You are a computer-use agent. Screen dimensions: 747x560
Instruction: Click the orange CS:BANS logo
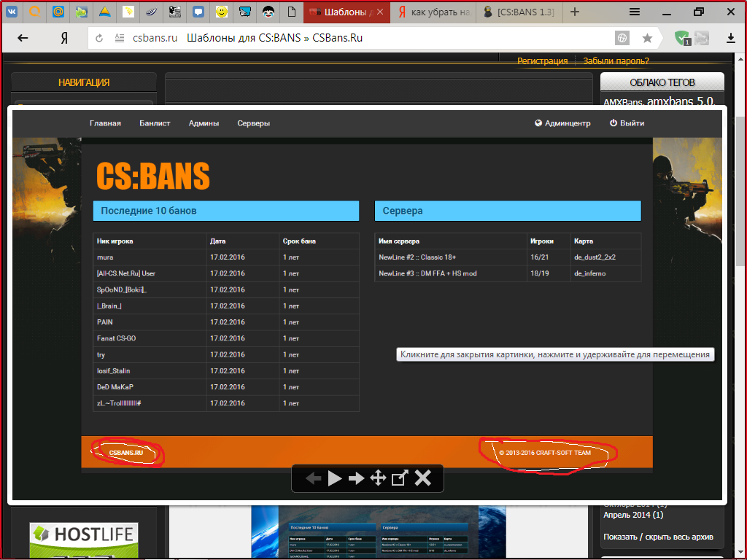point(153,176)
